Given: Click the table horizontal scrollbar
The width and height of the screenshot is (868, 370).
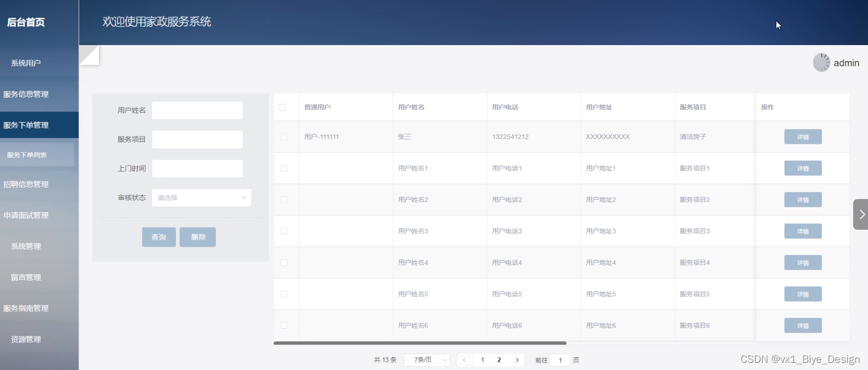Looking at the screenshot, I should (420, 343).
